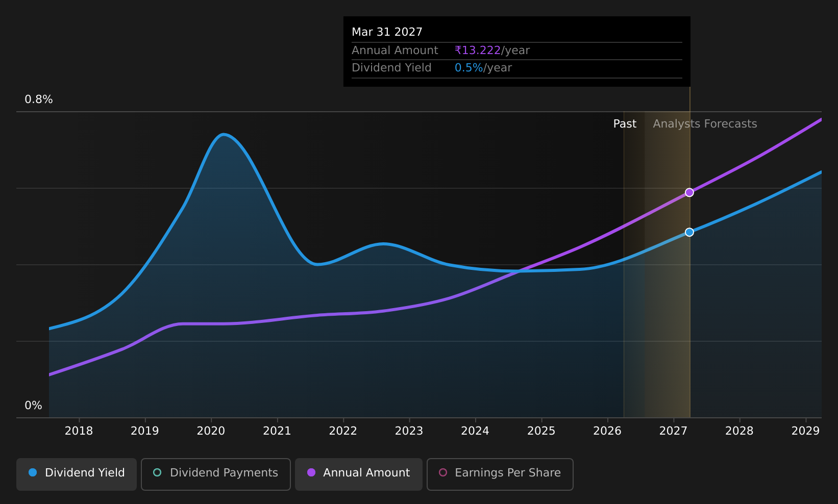The width and height of the screenshot is (838, 504).
Task: Click the 2026 x-axis label
Action: tap(607, 431)
